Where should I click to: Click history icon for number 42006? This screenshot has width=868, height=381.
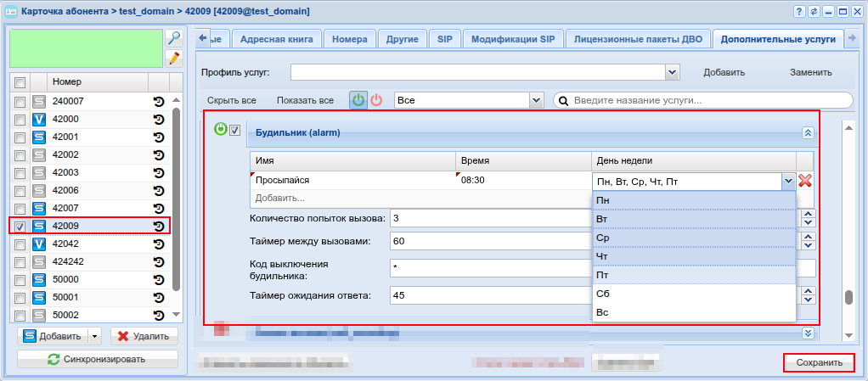point(159,191)
